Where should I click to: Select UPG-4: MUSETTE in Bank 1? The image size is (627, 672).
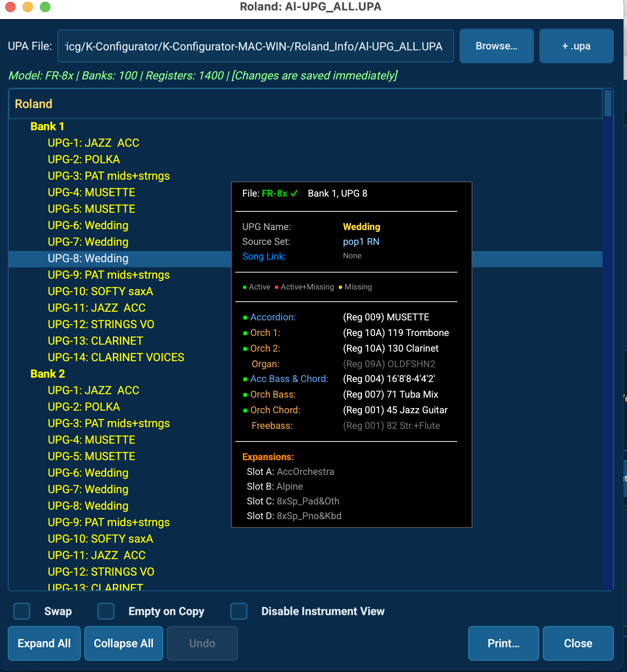91,192
